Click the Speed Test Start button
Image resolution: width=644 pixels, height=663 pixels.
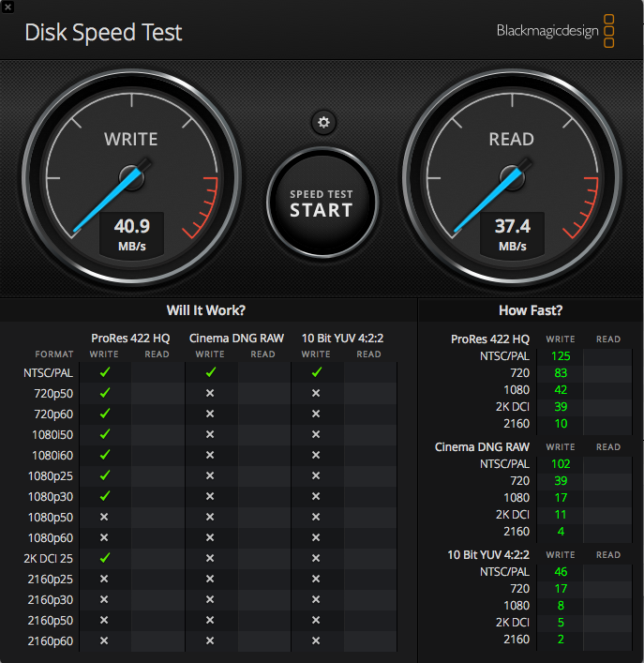(x=322, y=203)
